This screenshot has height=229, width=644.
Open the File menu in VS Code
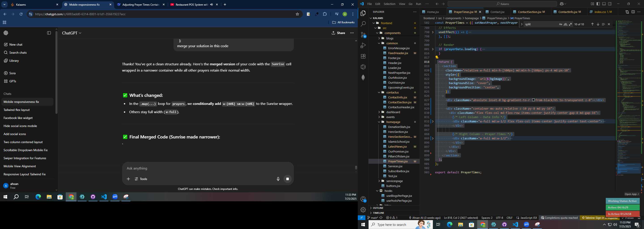tap(369, 4)
